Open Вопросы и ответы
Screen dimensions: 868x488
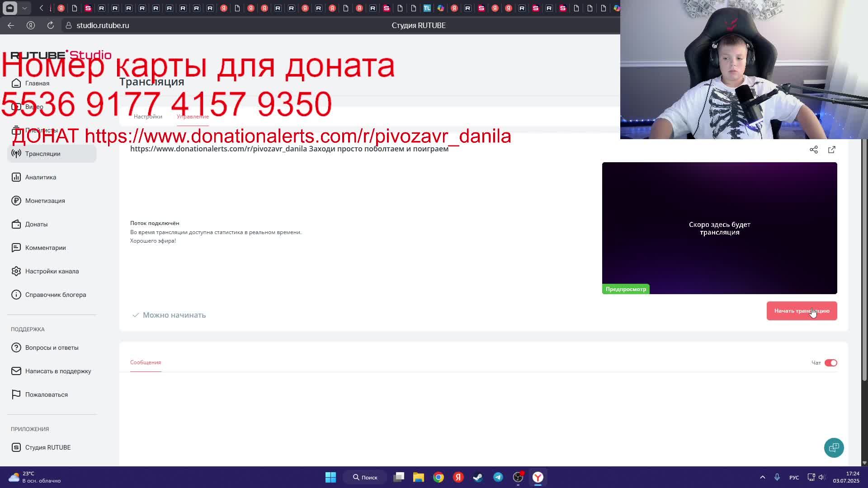[x=52, y=347]
